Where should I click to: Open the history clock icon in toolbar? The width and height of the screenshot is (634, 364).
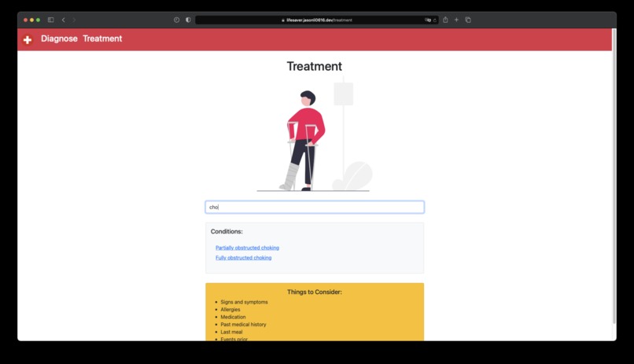(177, 20)
